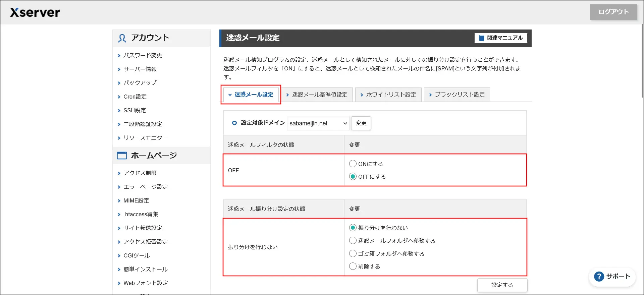
Task: Go to 簡単インストール sidebar link
Action: point(145,269)
